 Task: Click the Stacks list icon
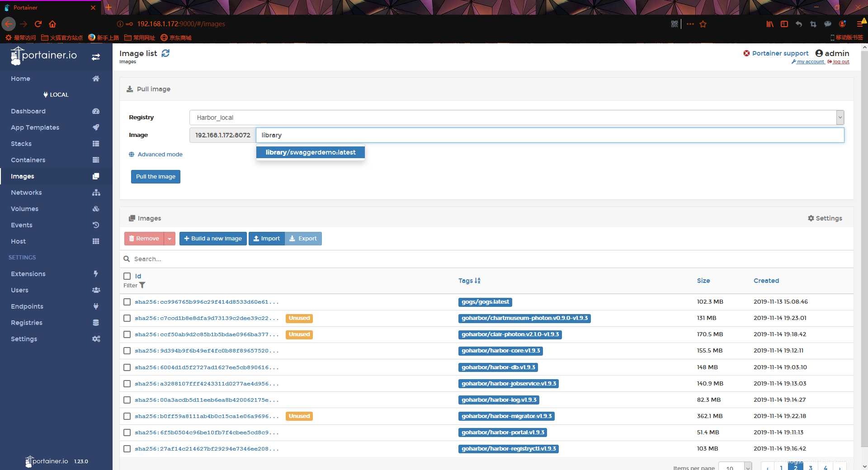coord(96,144)
